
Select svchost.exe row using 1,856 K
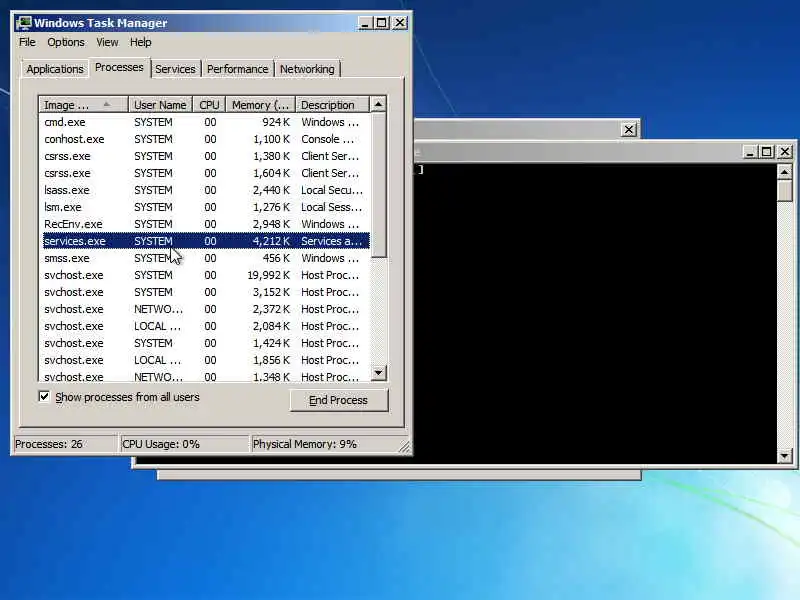(x=206, y=360)
